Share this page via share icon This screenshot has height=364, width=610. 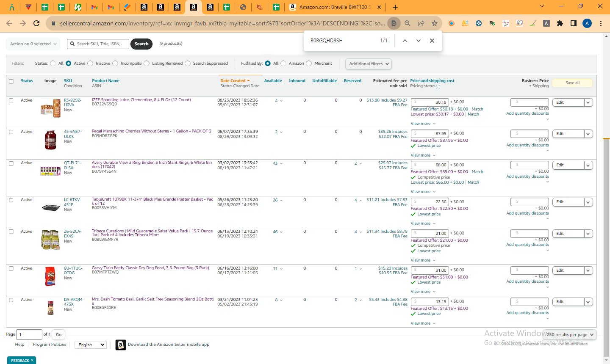click(421, 23)
